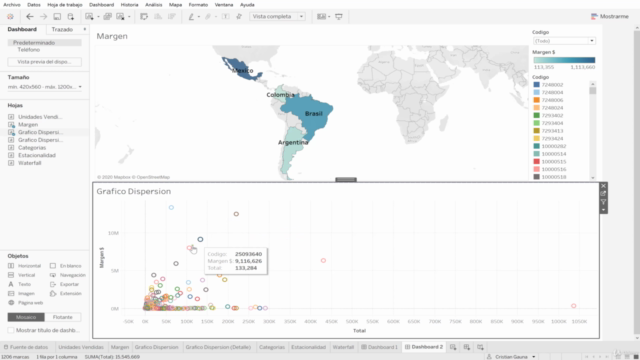Switch to the Trazado tab
Screen dimensions: 640x360
62,29
